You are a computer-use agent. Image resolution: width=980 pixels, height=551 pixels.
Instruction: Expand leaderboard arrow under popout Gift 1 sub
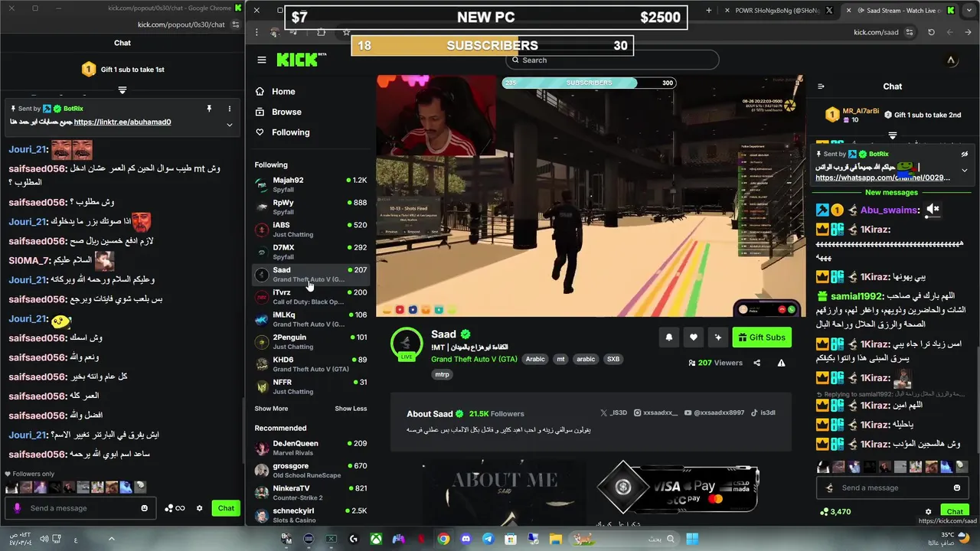[x=122, y=90]
